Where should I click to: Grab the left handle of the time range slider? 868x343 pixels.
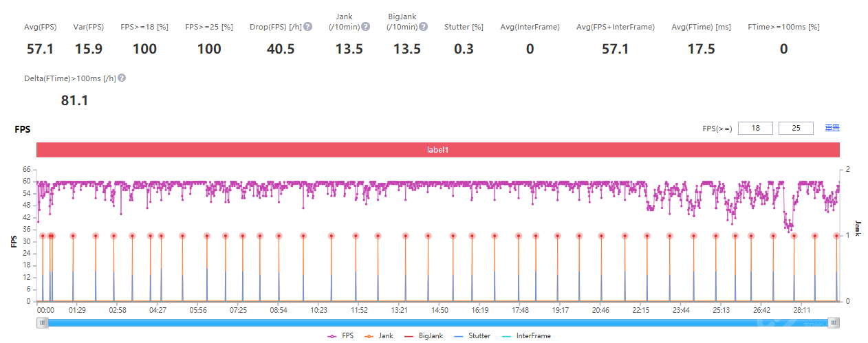(43, 322)
